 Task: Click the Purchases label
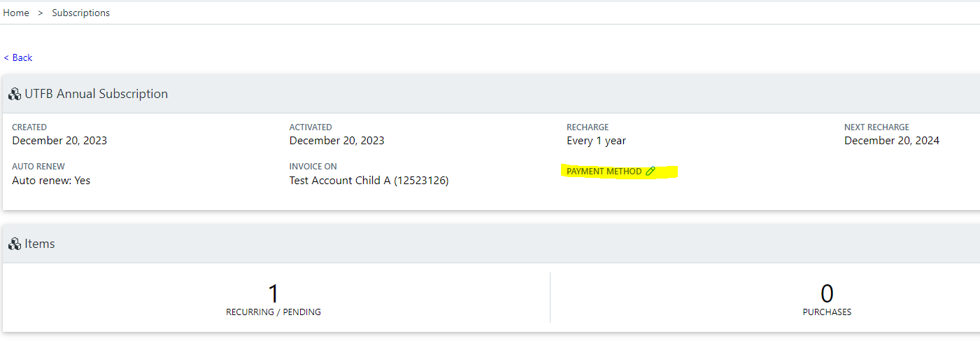pos(827,312)
